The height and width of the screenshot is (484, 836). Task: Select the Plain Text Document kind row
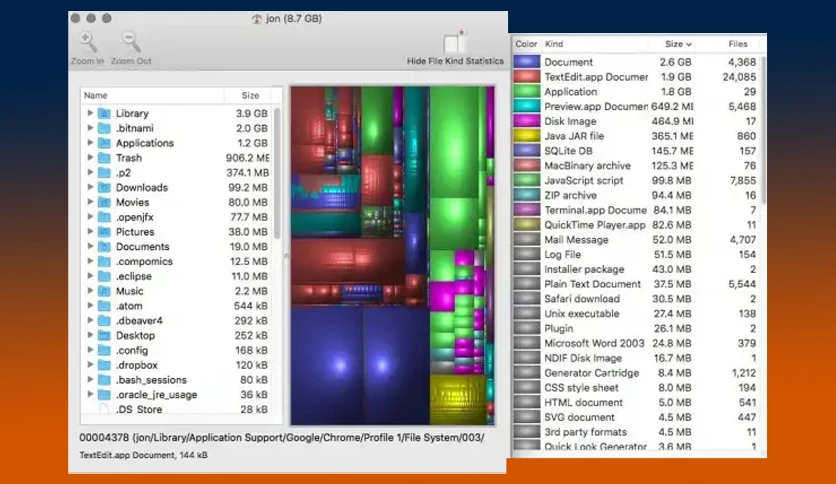(636, 284)
